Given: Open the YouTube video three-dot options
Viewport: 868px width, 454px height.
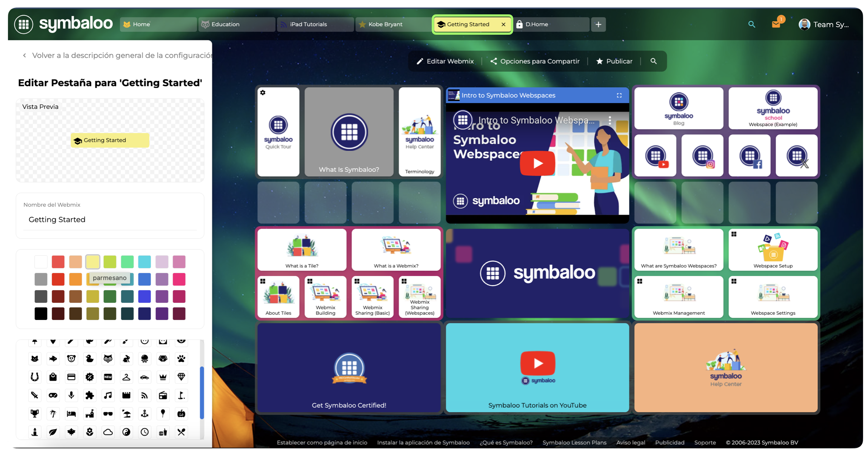Looking at the screenshot, I should [x=610, y=120].
